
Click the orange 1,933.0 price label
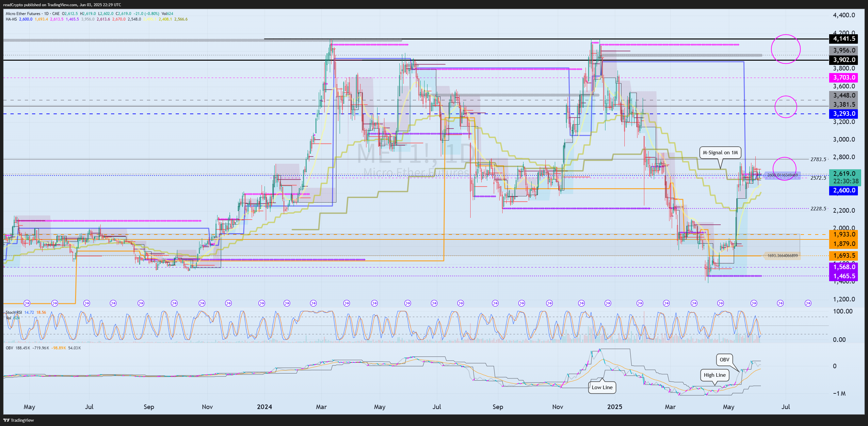pyautogui.click(x=844, y=235)
